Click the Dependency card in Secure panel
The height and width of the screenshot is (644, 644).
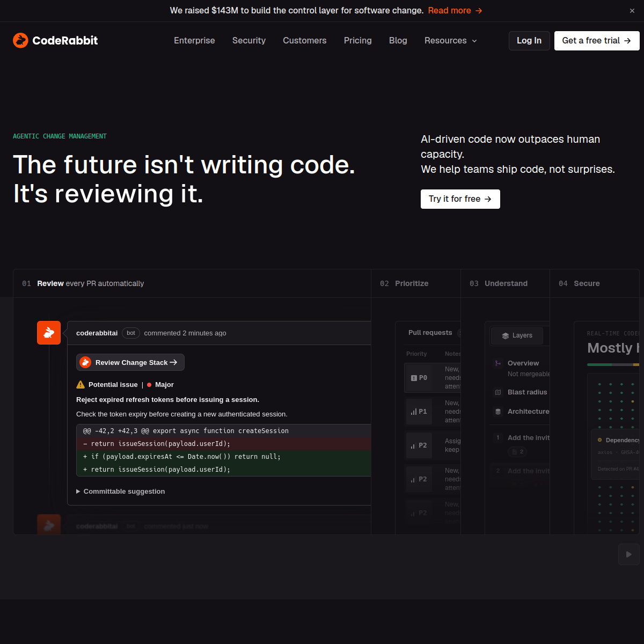coord(615,454)
